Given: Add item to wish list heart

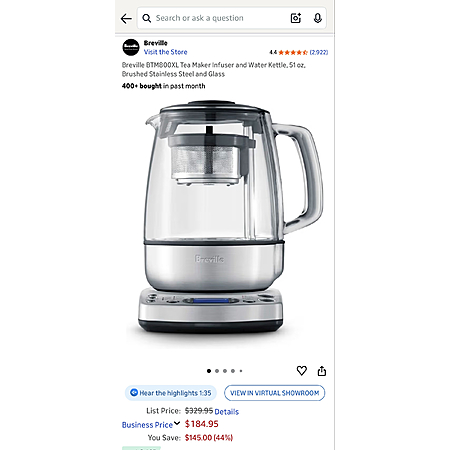Looking at the screenshot, I should tap(302, 370).
